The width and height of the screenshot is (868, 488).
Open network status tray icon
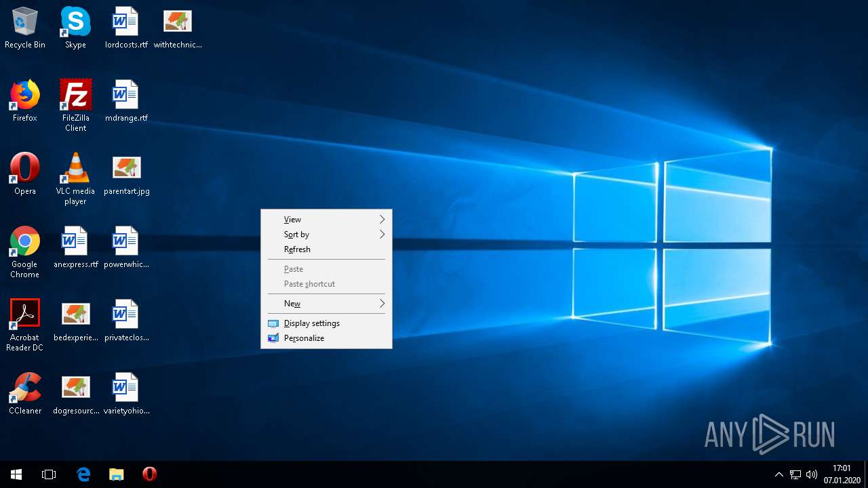coord(795,474)
